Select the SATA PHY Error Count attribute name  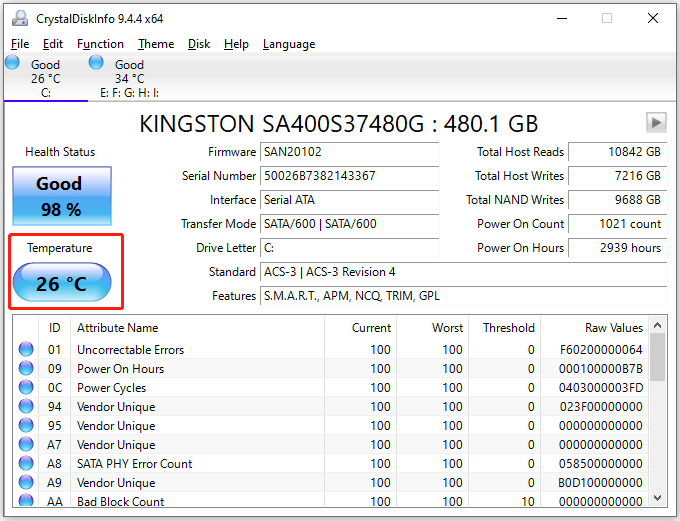coord(134,464)
